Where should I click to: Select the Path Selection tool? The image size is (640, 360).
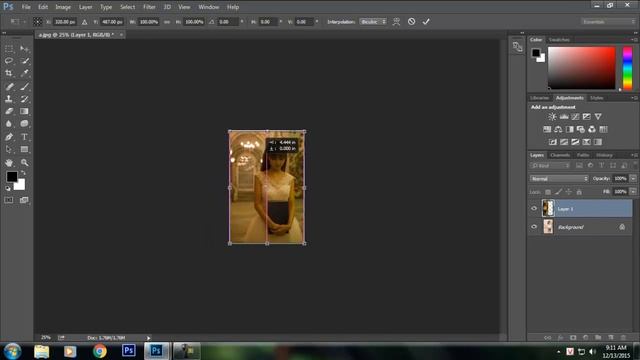[9, 149]
